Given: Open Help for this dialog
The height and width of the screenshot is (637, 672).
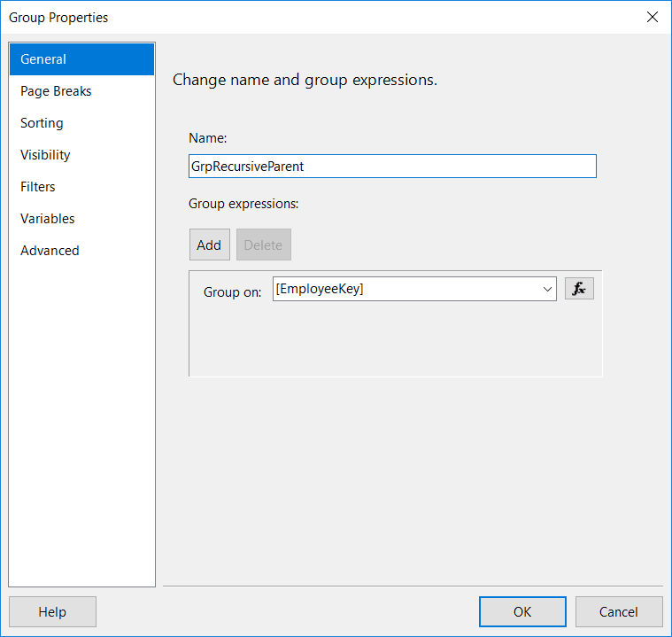Looking at the screenshot, I should pos(52,611).
